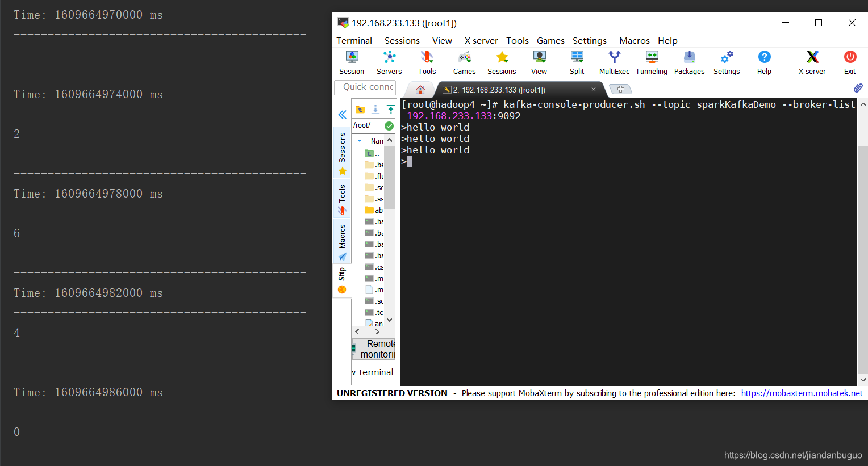Screen dimensions: 868x466
Task: Open Settings gear toolbar icon
Action: [727, 57]
